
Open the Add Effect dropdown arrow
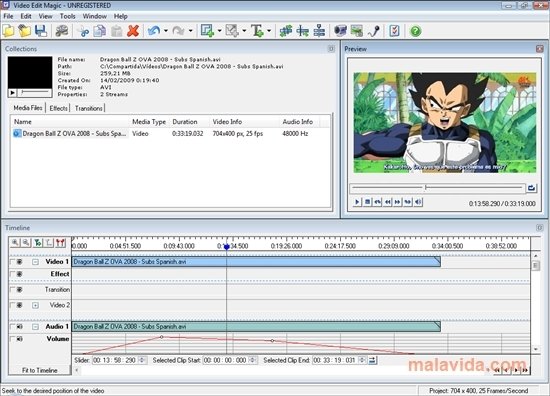pos(219,31)
